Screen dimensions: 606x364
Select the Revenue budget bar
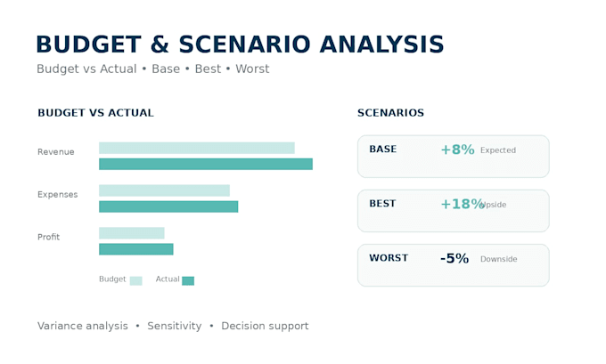pos(197,148)
